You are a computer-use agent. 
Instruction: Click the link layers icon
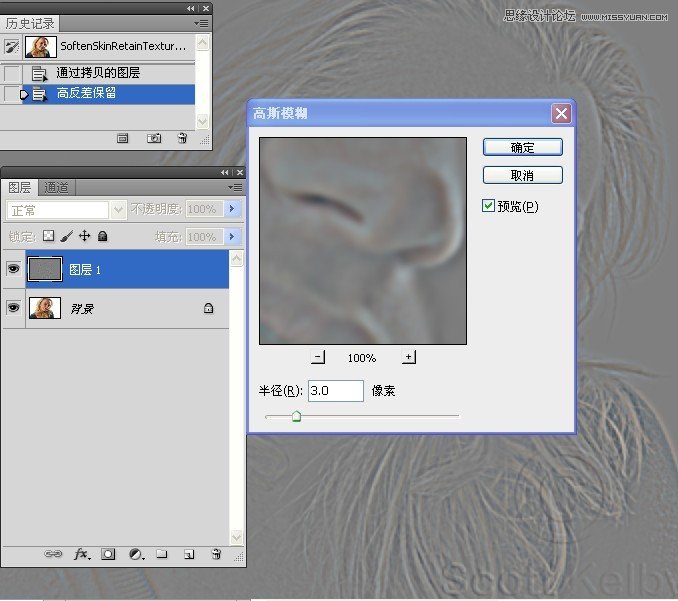53,554
